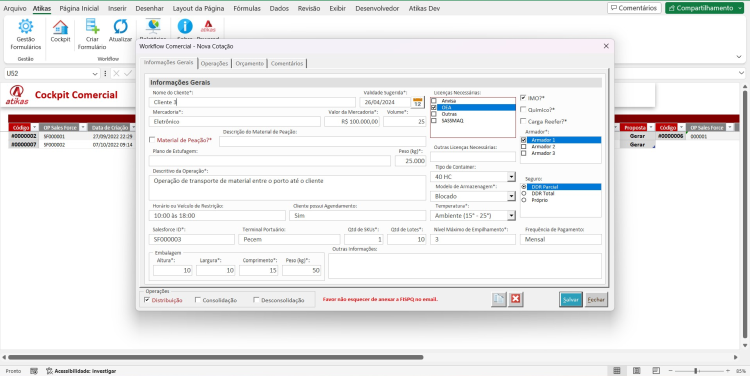Click Acessibilidade: investigar in status bar
Screen dimensions: 750x376
(81, 371)
